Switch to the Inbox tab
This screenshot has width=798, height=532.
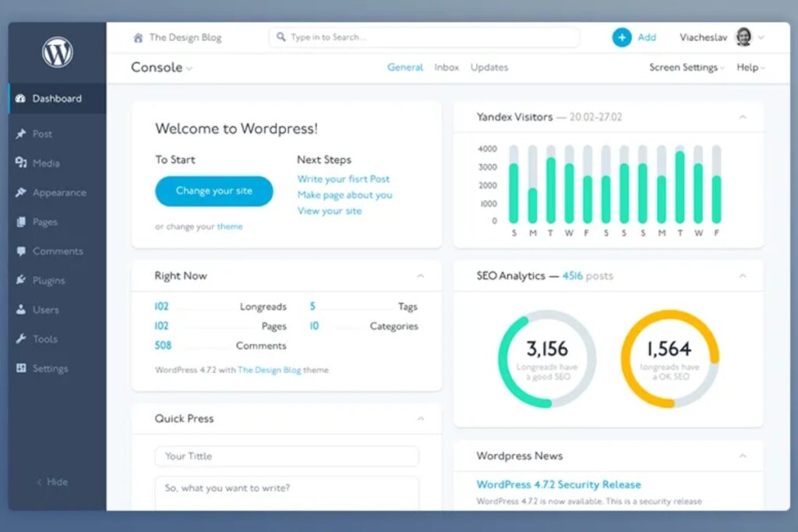[x=446, y=68]
